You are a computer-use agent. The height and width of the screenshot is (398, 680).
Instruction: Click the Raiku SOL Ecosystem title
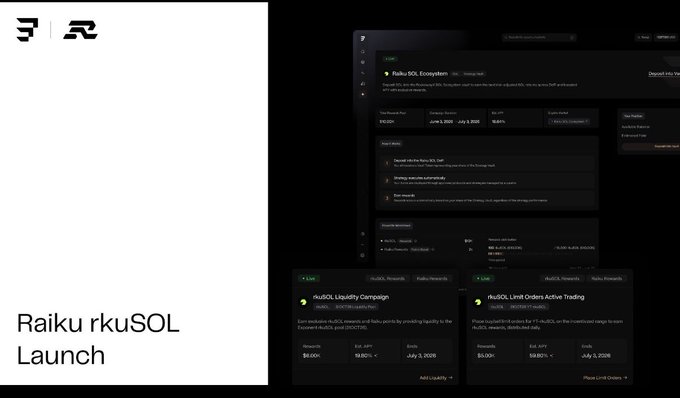click(x=420, y=74)
